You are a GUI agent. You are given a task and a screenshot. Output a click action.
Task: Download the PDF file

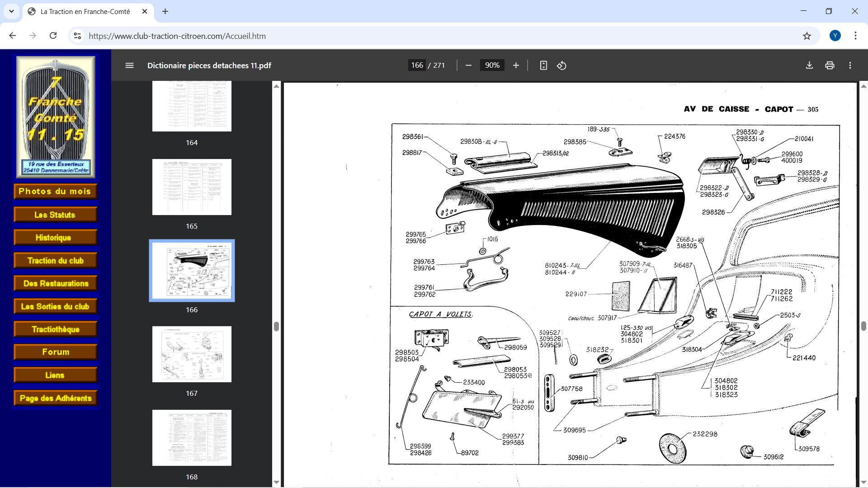(809, 66)
